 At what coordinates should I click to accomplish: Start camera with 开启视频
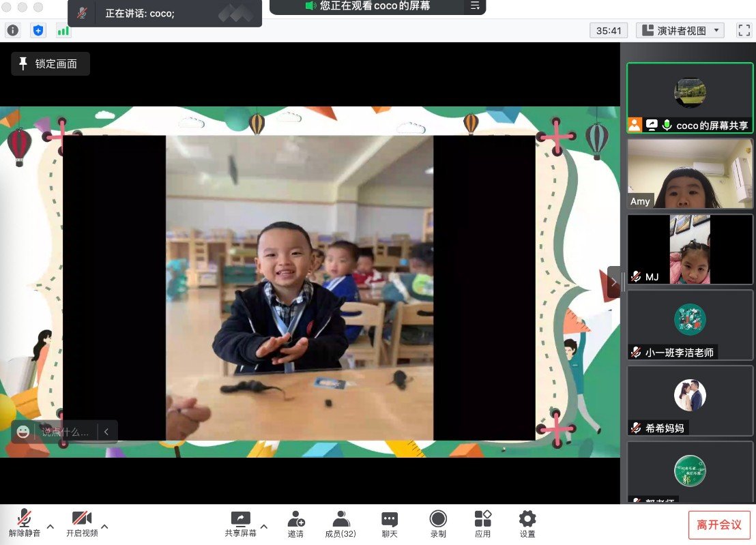coord(82,523)
